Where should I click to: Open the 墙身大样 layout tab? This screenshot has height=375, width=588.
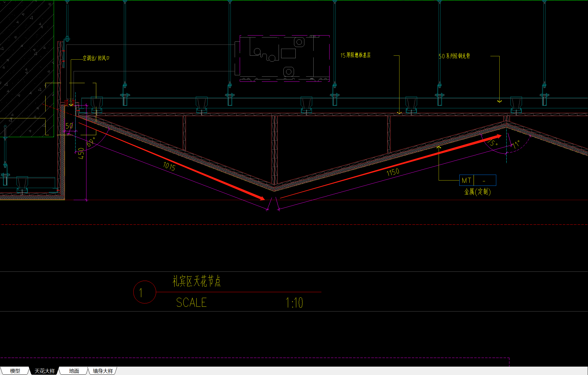103,371
